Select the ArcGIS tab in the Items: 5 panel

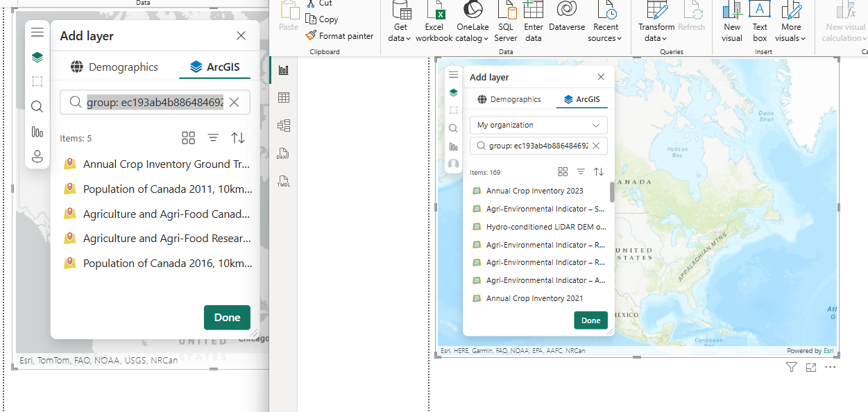(x=215, y=67)
